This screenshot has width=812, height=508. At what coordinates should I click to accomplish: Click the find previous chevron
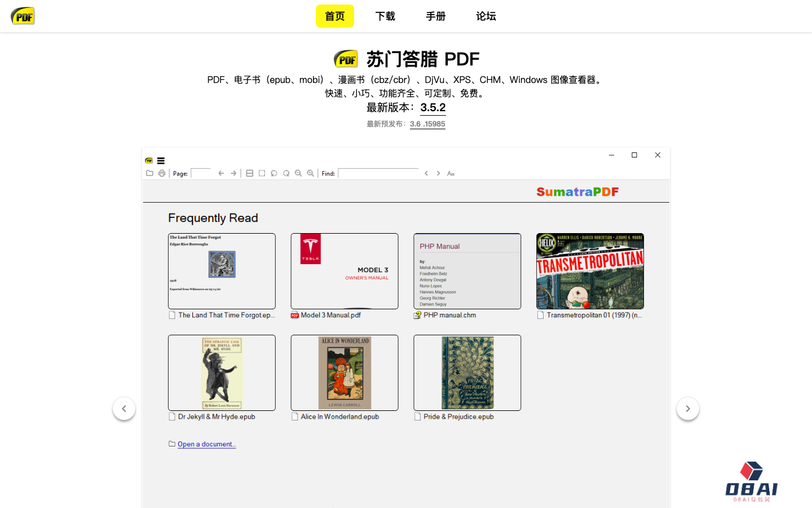pos(426,173)
